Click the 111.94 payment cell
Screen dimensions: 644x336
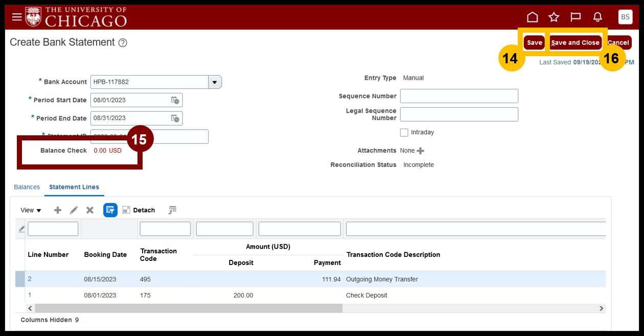coord(332,279)
